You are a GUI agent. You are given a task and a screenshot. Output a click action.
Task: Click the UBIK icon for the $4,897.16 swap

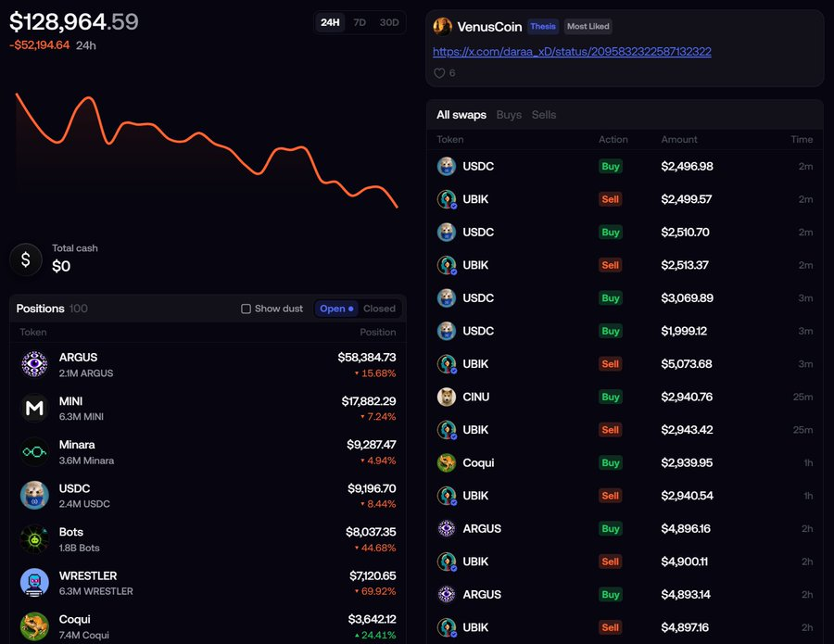click(x=447, y=628)
